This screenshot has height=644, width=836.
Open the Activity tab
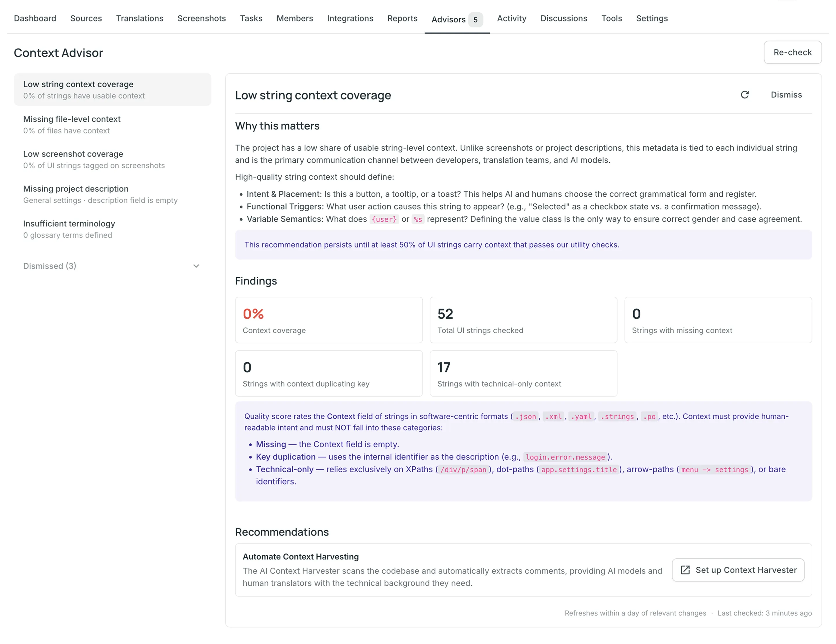[x=511, y=18]
